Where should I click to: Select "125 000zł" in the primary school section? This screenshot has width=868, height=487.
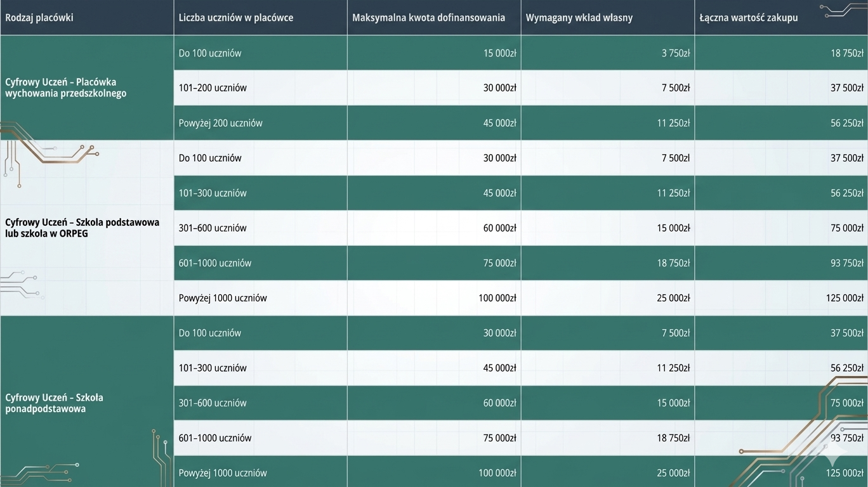844,298
